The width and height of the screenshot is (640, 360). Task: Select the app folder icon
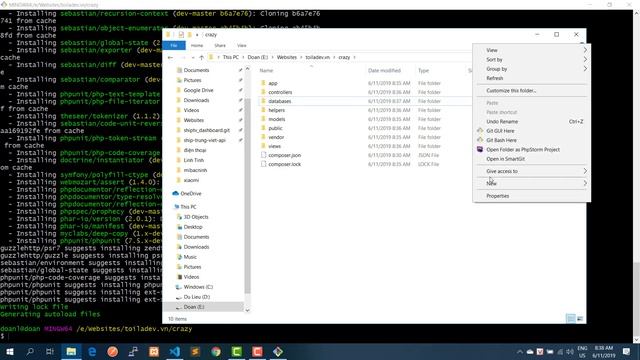pos(263,83)
